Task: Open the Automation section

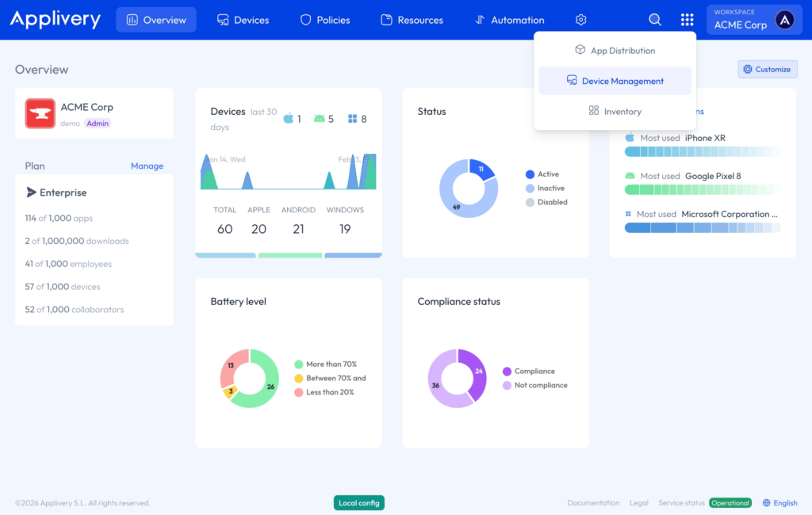Action: click(x=509, y=19)
